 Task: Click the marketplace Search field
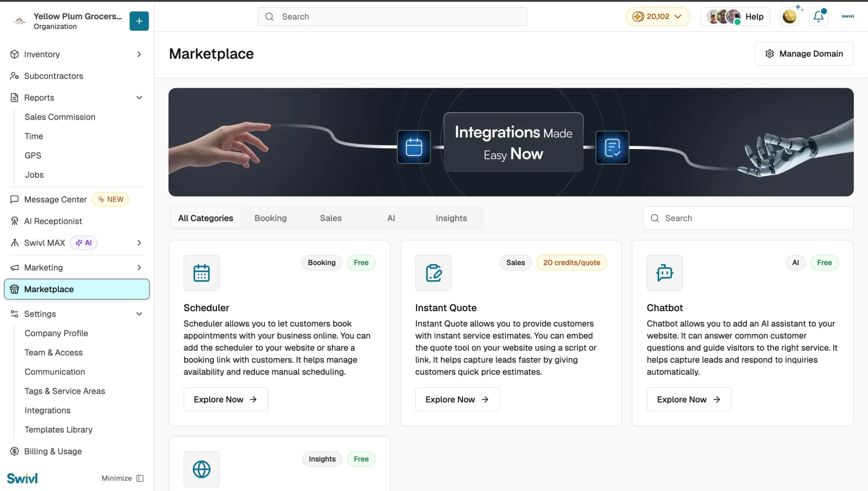748,218
